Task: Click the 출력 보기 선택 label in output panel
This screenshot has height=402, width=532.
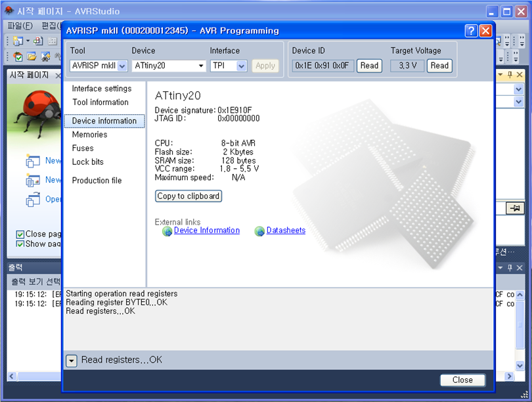Action: 35,282
